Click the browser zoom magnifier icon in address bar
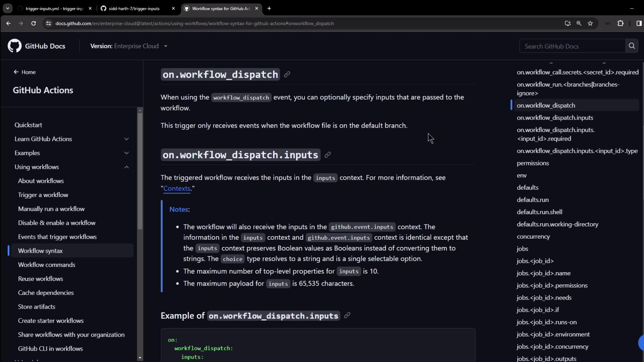The image size is (644, 362). pos(579,23)
